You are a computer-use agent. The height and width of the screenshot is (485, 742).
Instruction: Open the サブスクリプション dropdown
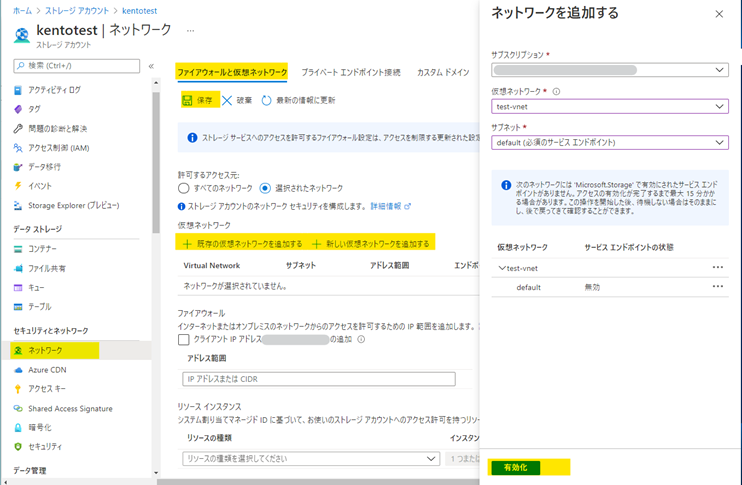tap(609, 70)
